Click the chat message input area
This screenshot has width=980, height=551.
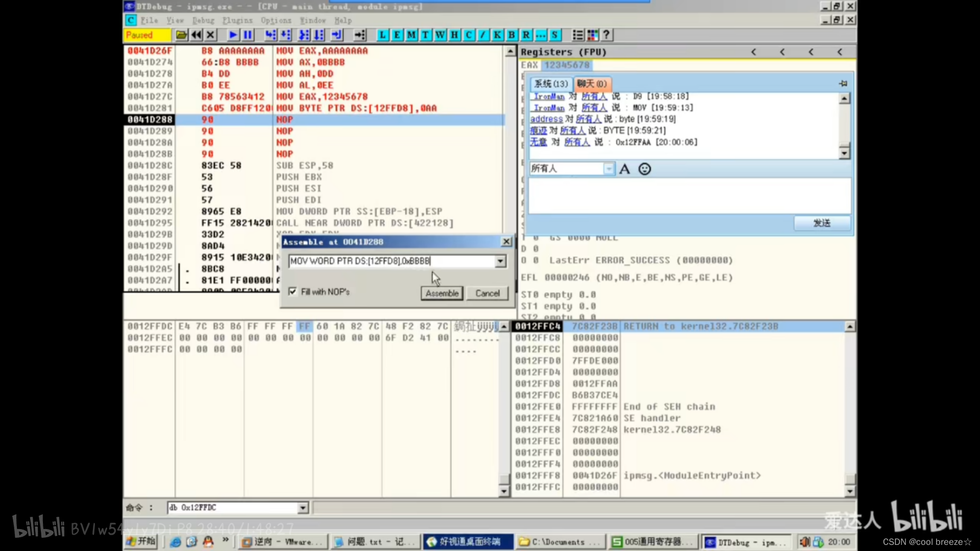click(x=690, y=195)
